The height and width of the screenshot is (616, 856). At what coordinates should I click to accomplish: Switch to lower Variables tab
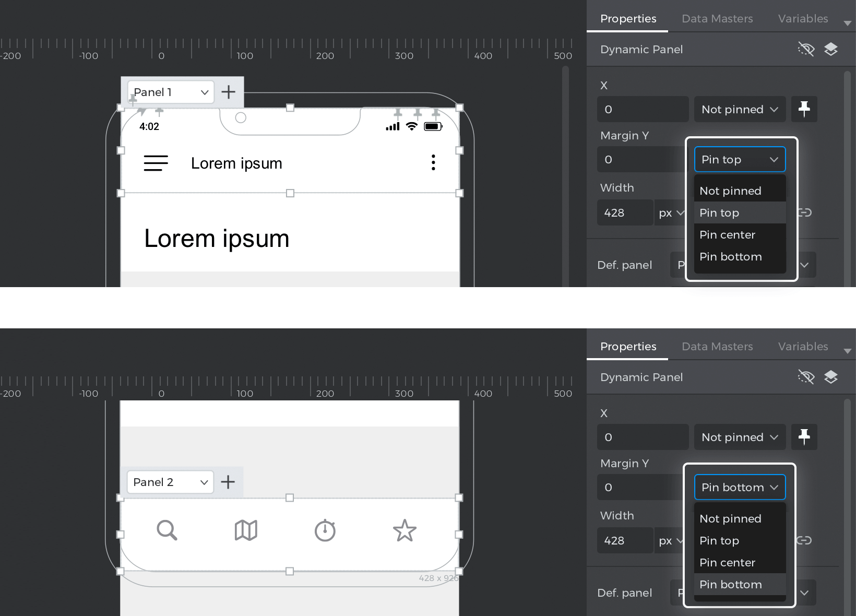803,347
